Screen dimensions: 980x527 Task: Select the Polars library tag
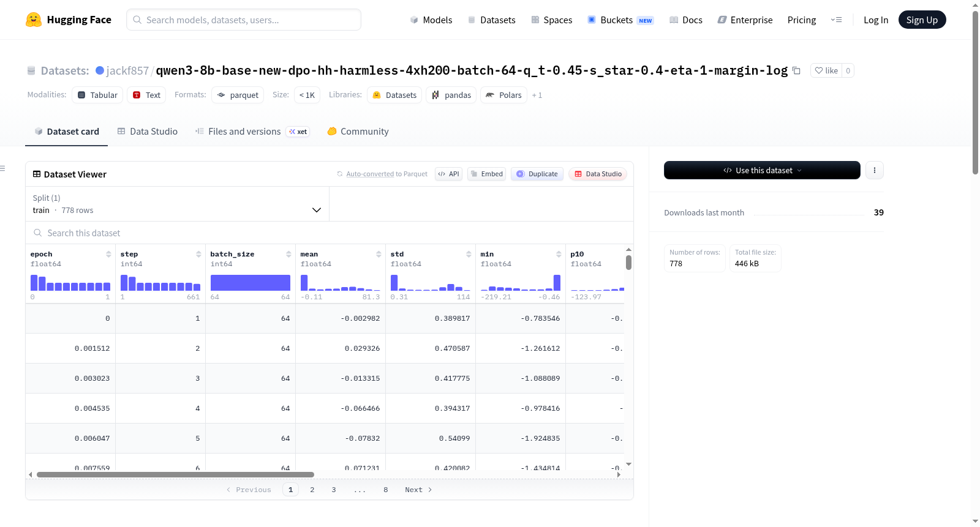pos(503,95)
